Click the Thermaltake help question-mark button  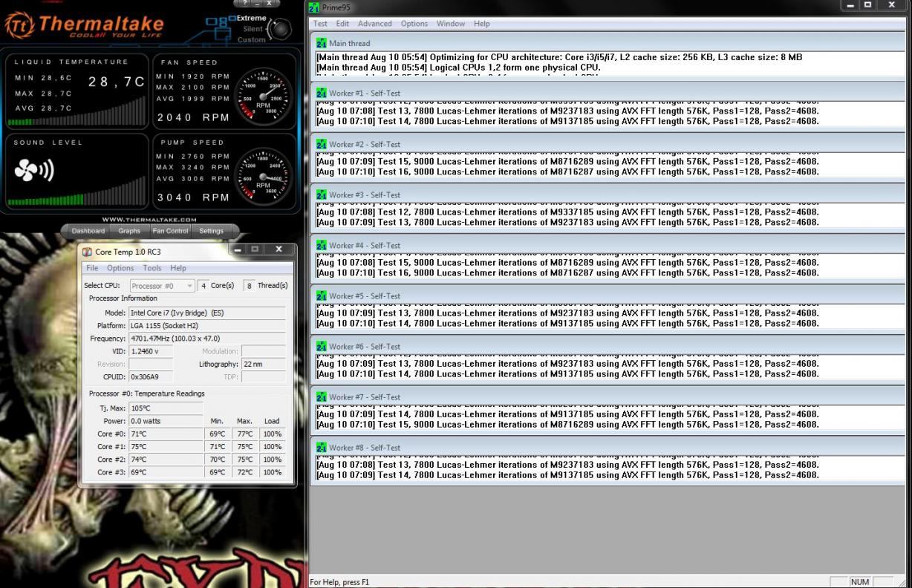[x=244, y=4]
